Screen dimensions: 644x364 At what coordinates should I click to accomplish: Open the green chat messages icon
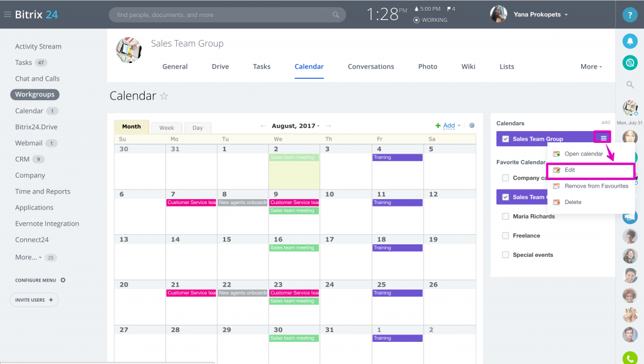(x=630, y=62)
